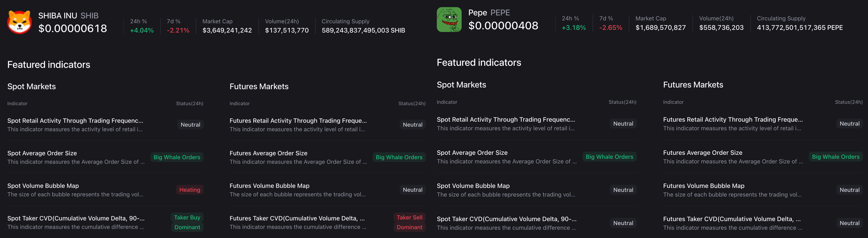Open SHIB Futures Retail Activity indicator
This screenshot has height=238, width=868.
[298, 120]
